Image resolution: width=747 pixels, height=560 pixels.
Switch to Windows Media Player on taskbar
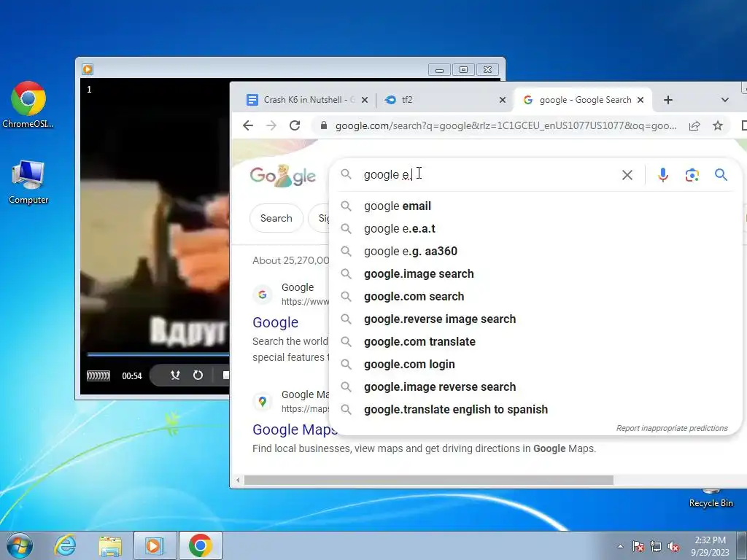pos(155,545)
